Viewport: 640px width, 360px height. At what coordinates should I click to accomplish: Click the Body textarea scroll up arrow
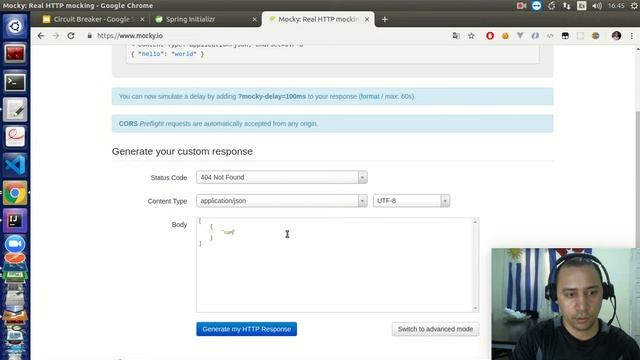[x=475, y=222]
